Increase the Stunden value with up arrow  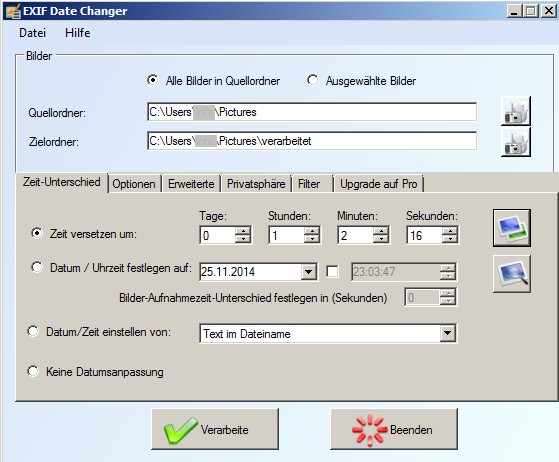coord(312,231)
